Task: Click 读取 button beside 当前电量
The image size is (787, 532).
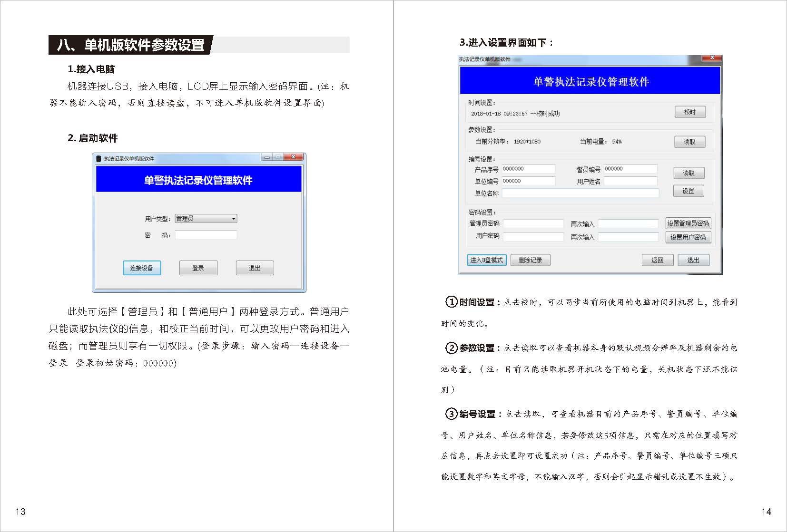Action: (x=689, y=142)
